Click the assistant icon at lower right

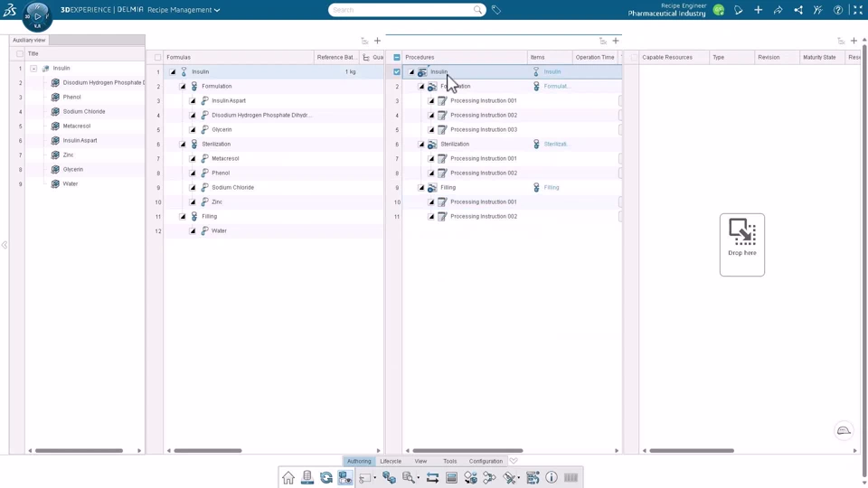click(844, 430)
